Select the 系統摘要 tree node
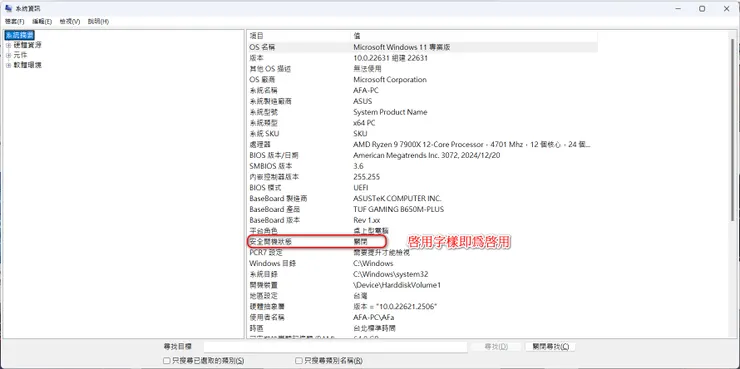740x369 pixels. (20, 35)
